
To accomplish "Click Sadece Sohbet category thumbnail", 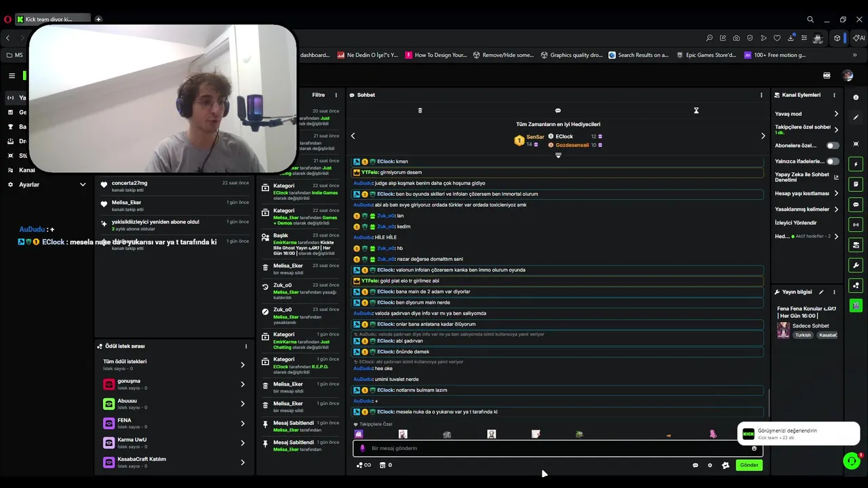I will coord(783,330).
